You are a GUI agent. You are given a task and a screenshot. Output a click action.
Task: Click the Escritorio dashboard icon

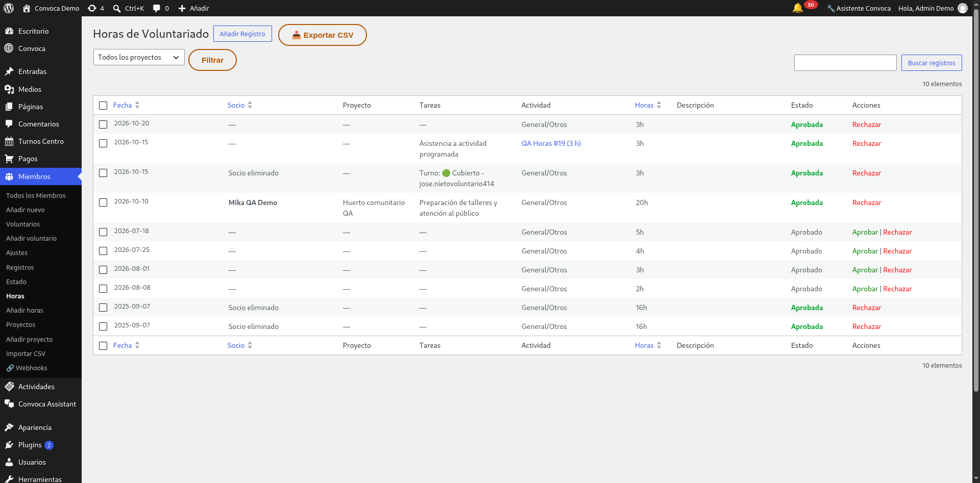pyautogui.click(x=9, y=31)
